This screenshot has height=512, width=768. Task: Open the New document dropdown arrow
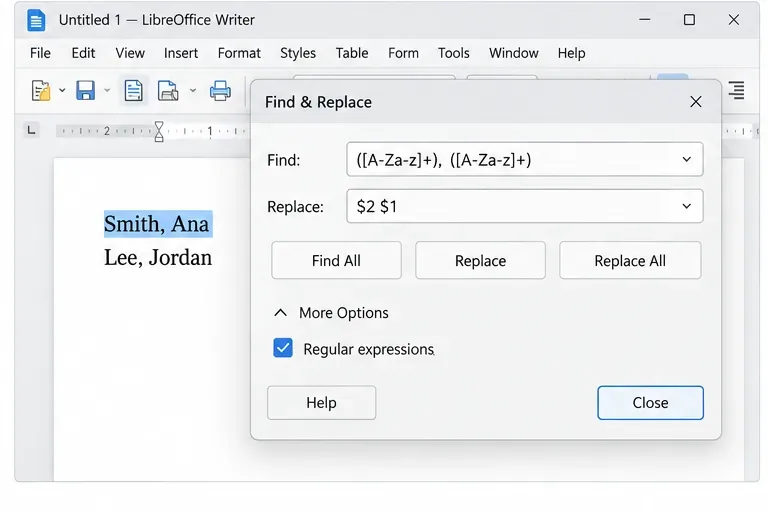tap(62, 91)
